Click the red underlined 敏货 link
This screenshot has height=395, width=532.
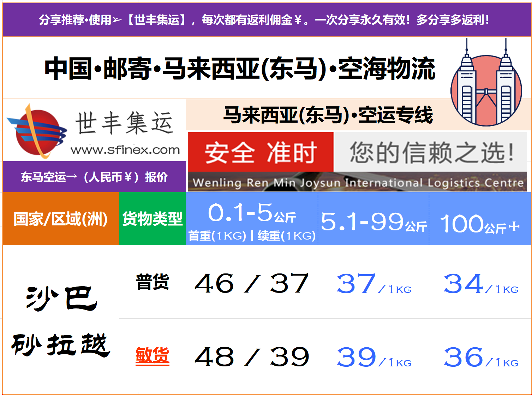click(x=153, y=355)
